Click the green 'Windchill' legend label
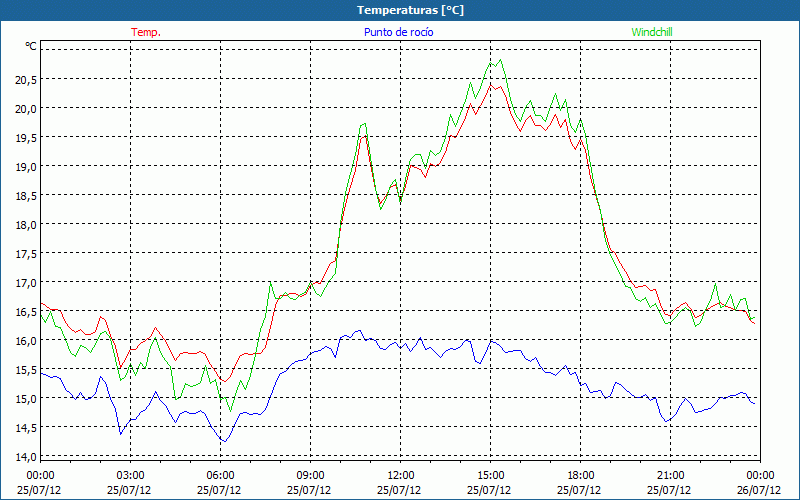The image size is (800, 500). [x=652, y=32]
